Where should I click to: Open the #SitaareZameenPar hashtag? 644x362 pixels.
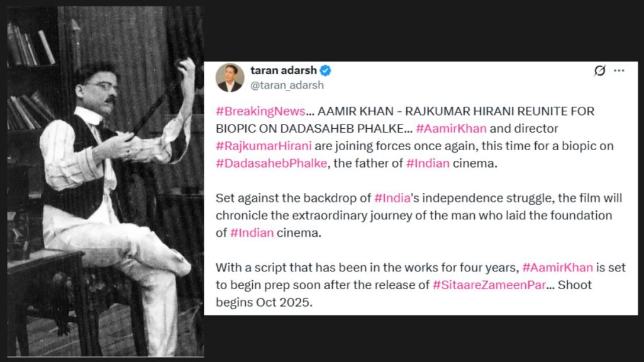tap(489, 285)
